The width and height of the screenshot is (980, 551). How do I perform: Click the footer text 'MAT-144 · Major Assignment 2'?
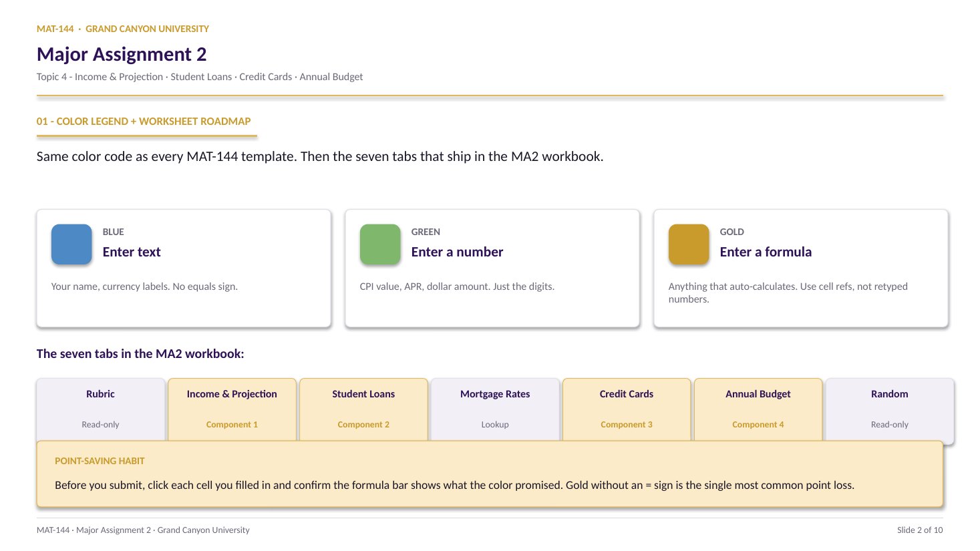coord(143,530)
